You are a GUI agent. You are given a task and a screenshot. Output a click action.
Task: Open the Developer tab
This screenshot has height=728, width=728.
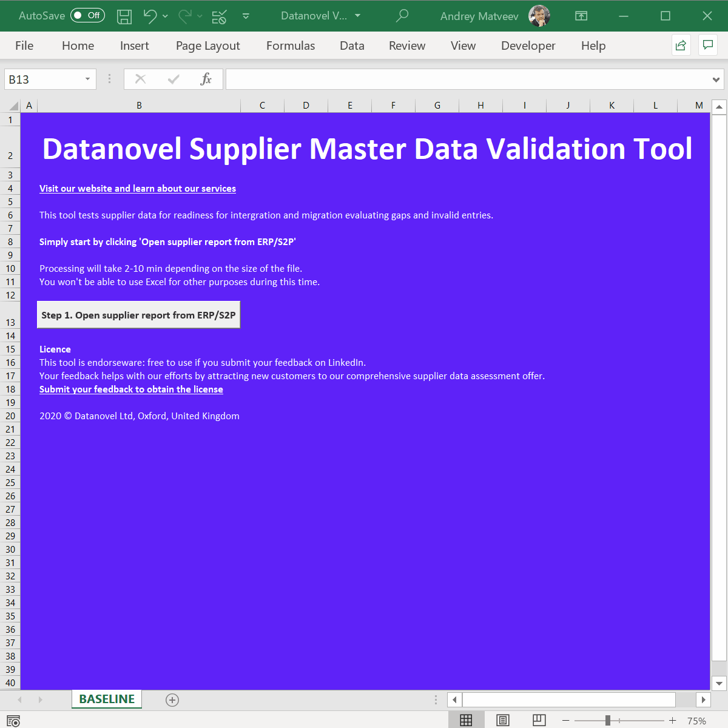coord(528,45)
